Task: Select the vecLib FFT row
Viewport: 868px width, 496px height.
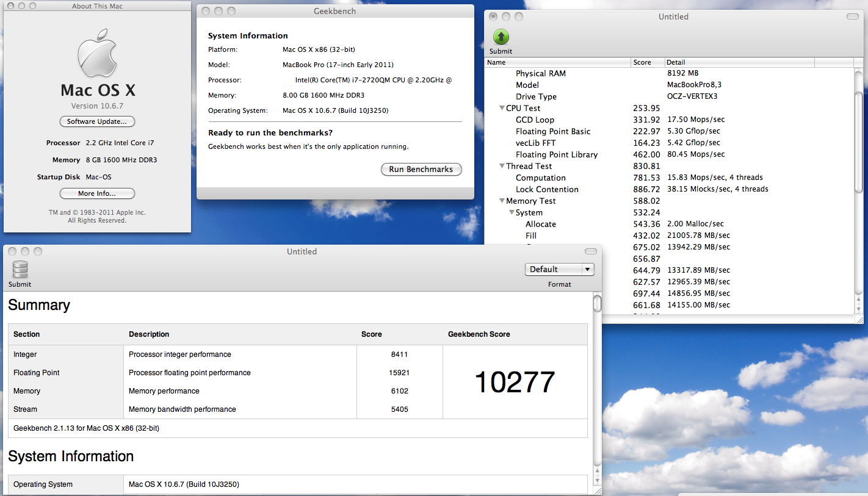Action: tap(670, 143)
